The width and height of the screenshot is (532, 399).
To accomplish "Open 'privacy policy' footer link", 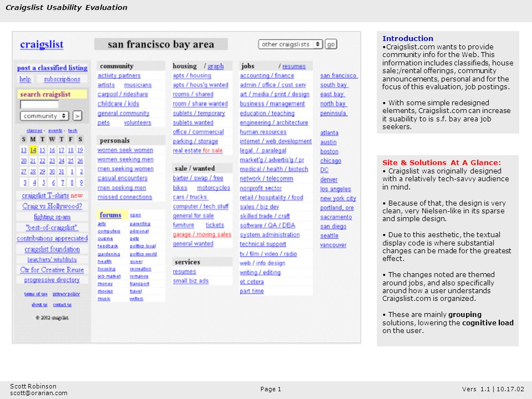I will click(66, 294).
